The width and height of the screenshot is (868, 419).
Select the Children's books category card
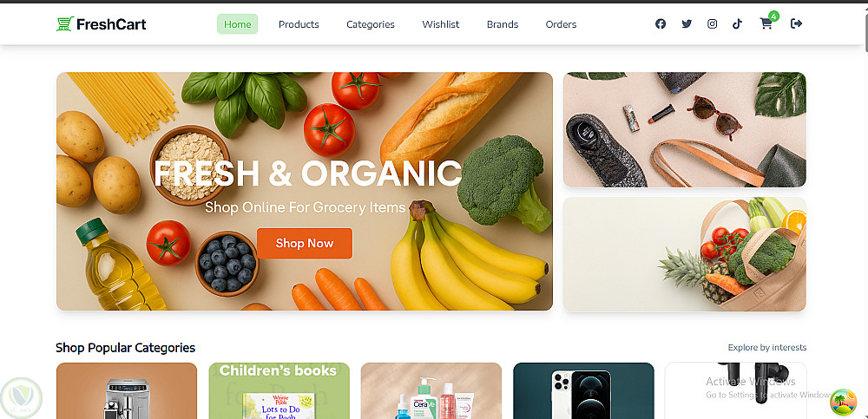[x=279, y=390]
